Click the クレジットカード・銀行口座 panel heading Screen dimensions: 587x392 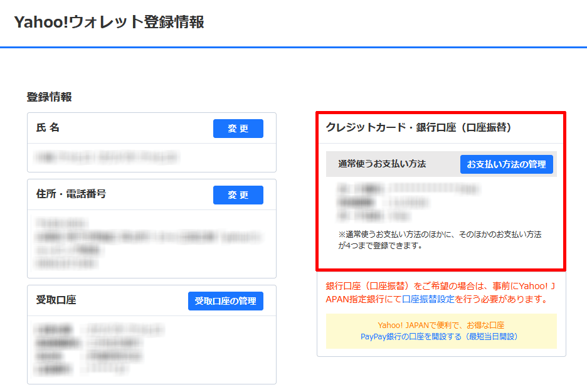tap(419, 127)
